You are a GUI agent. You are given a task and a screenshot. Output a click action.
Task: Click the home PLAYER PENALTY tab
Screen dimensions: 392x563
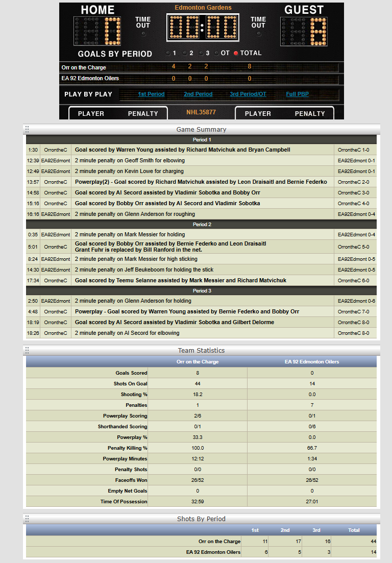pos(118,113)
